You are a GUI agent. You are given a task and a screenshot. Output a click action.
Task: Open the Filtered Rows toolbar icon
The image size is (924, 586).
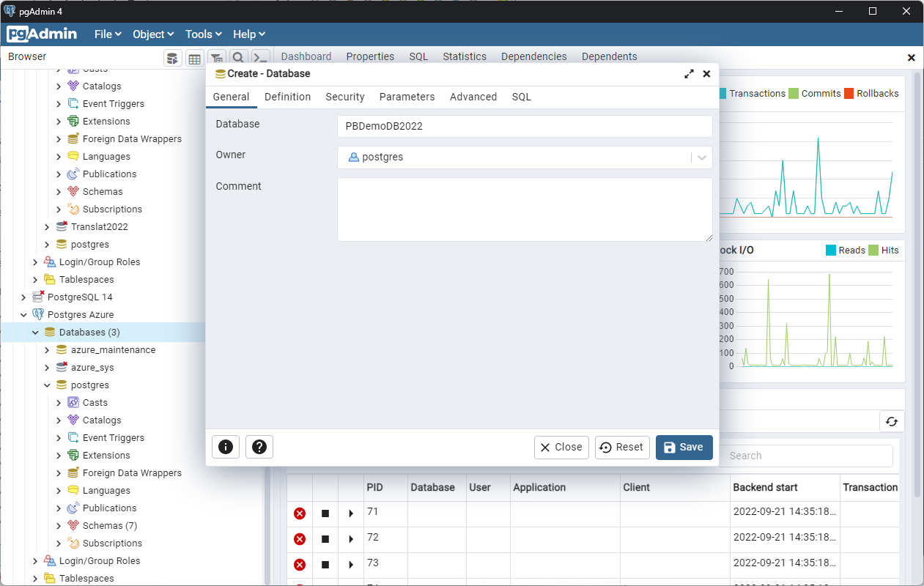tap(216, 57)
